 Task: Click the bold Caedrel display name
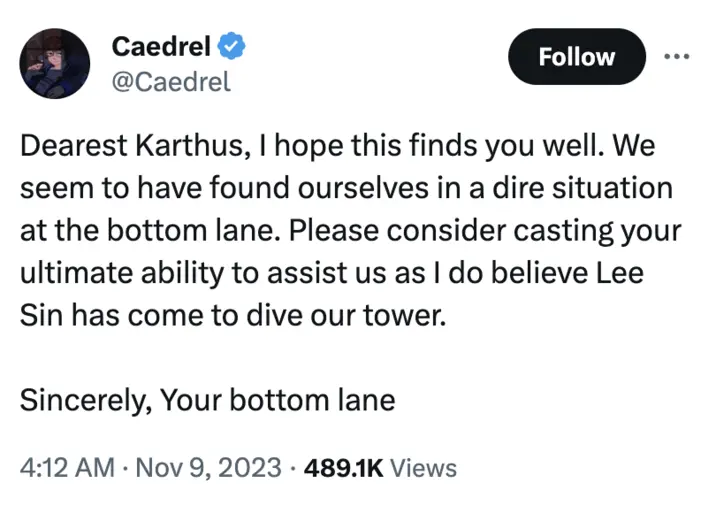(x=161, y=46)
